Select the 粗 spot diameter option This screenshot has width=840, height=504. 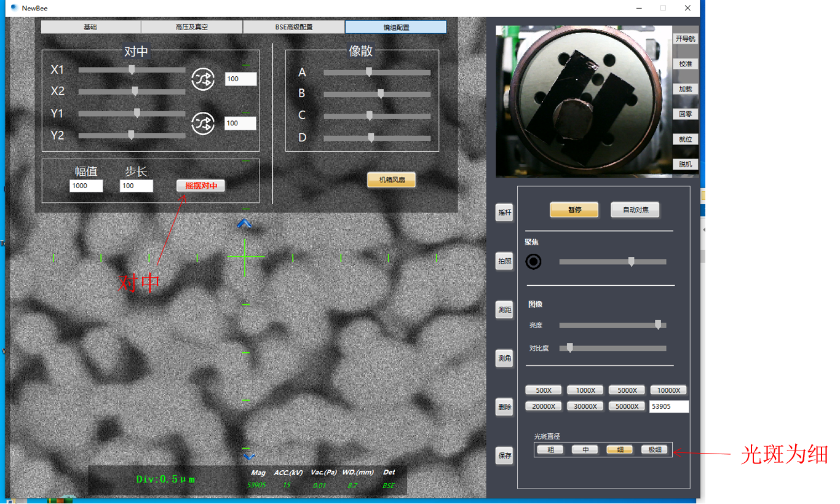point(550,449)
